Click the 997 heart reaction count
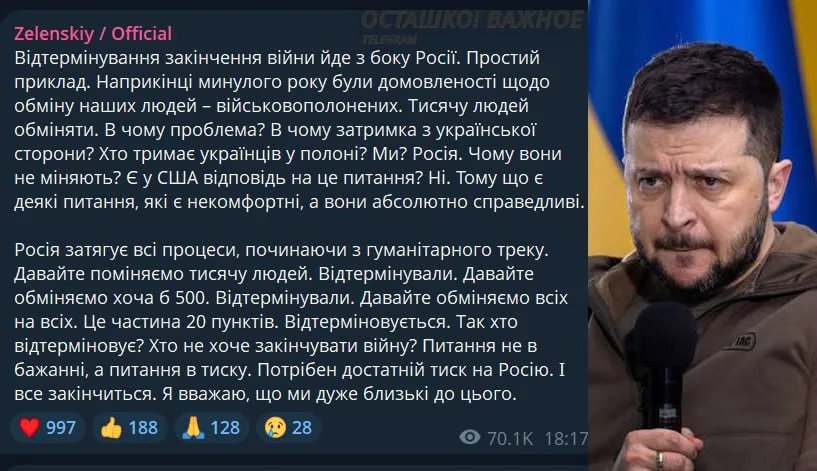This screenshot has height=471, width=817. pos(60,428)
